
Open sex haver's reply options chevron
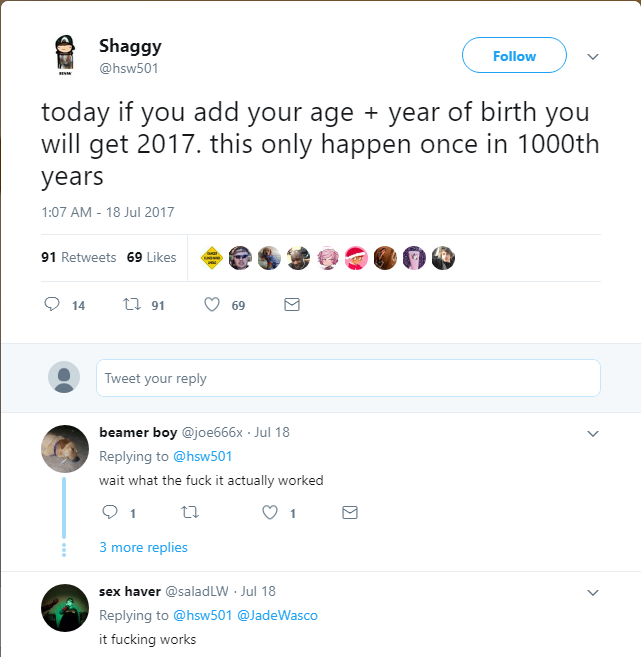click(x=593, y=593)
